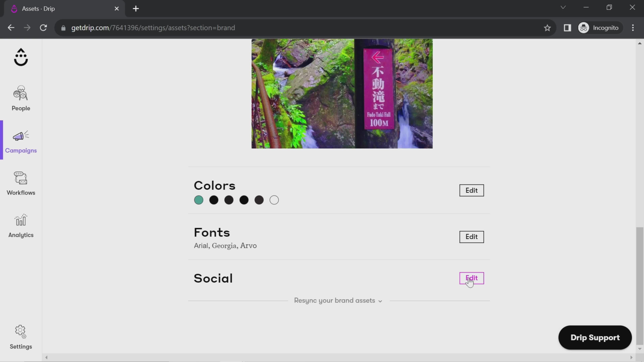This screenshot has height=362, width=644.
Task: Edit the Colors section
Action: coord(471,190)
